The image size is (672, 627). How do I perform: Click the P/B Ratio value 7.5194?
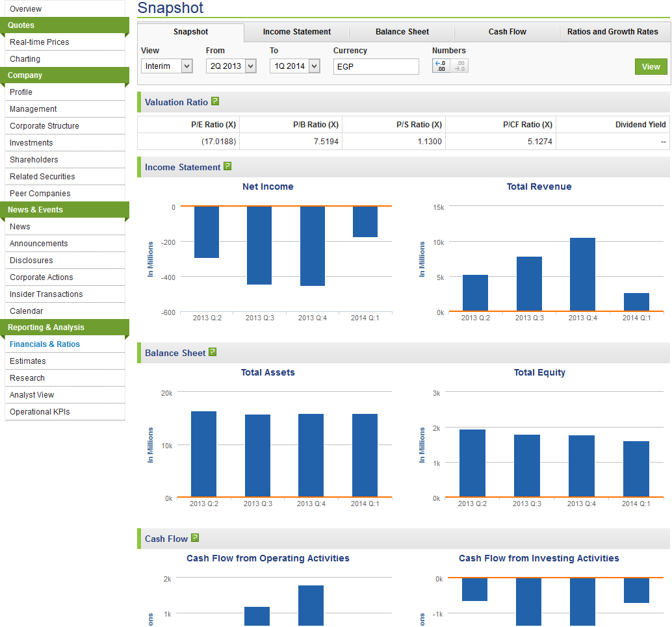pyautogui.click(x=326, y=142)
